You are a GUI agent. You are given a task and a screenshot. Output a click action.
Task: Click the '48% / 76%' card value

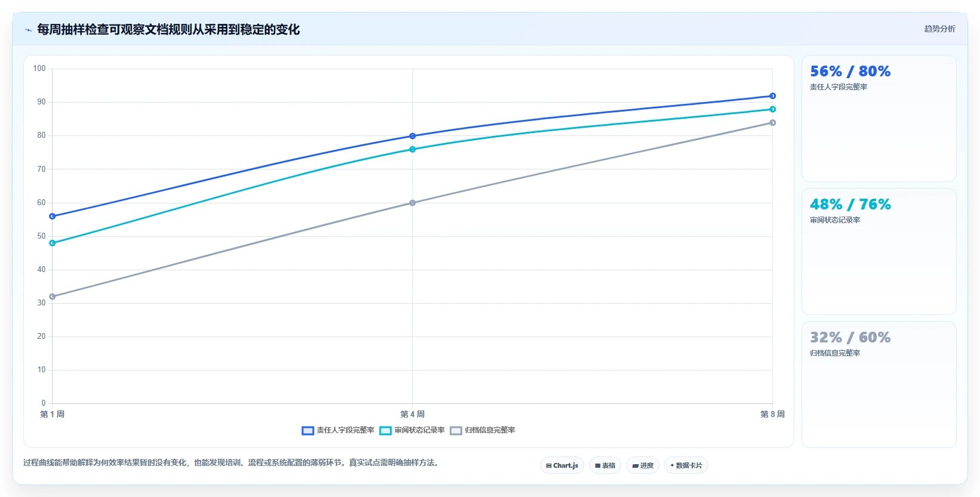pos(850,205)
